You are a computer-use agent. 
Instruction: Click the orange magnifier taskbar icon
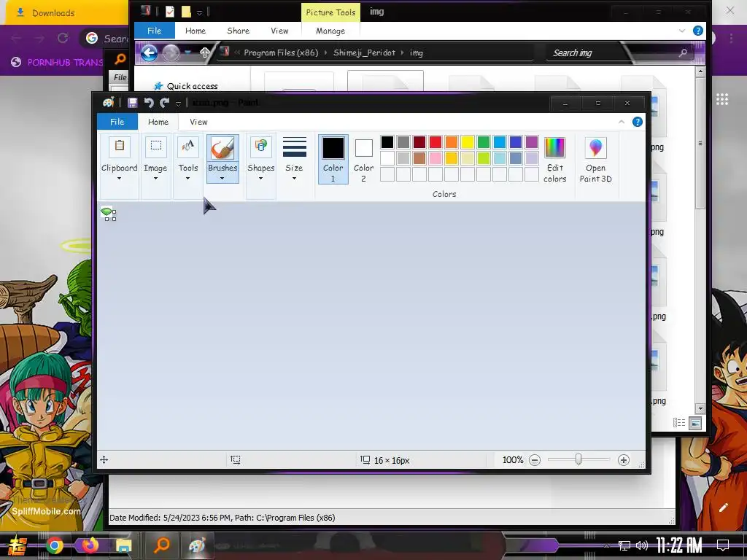pyautogui.click(x=162, y=544)
